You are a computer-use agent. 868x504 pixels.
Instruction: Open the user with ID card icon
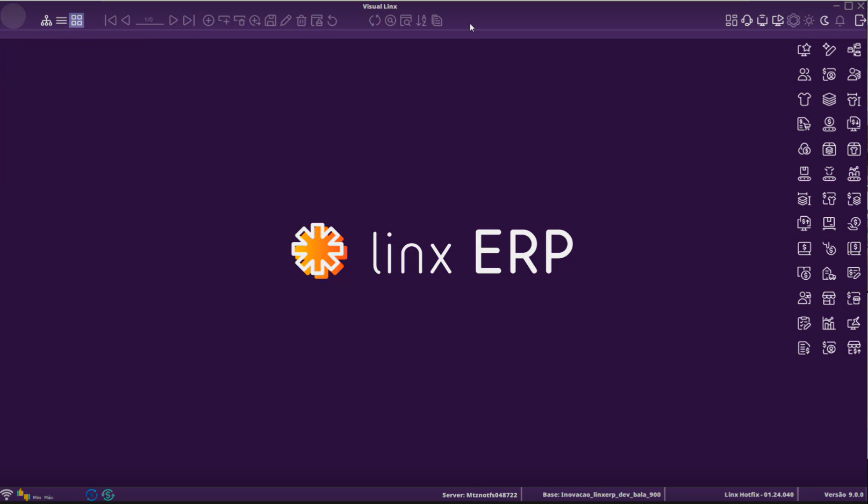(x=854, y=74)
